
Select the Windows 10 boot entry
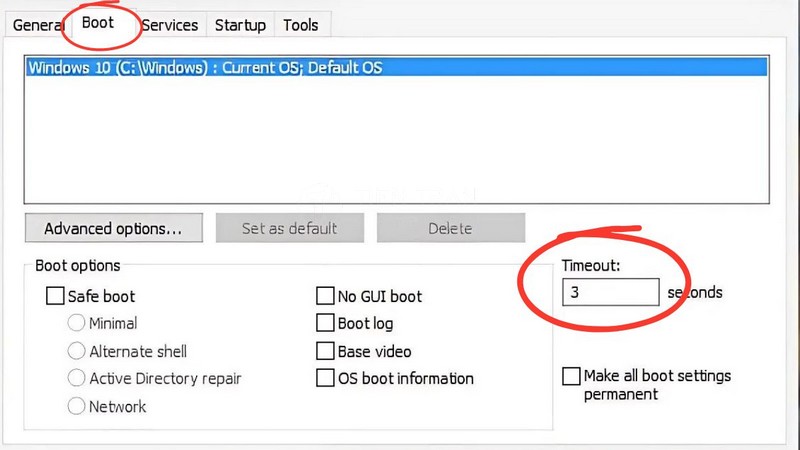[x=205, y=68]
